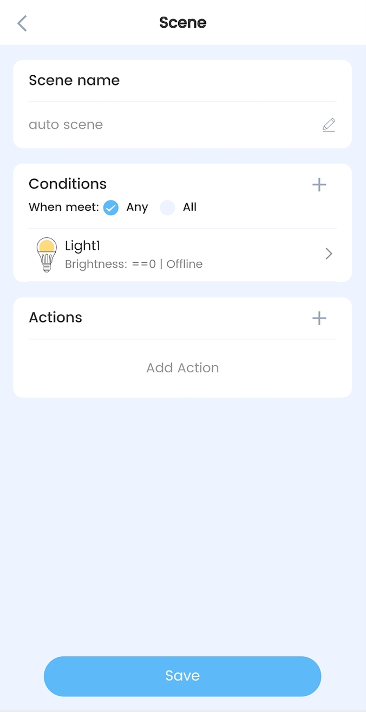Tap the Light1 bulb icon
The width and height of the screenshot is (366, 712).
click(x=46, y=254)
